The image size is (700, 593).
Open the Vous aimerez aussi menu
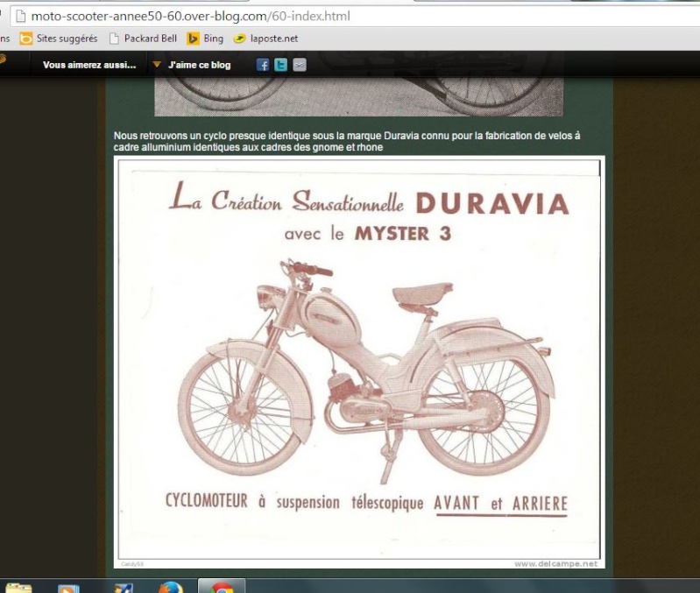(89, 65)
